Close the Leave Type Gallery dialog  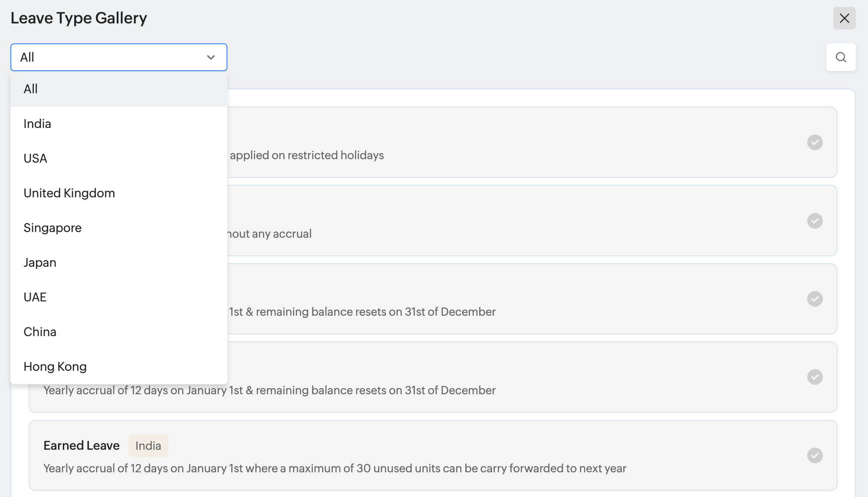pyautogui.click(x=844, y=18)
